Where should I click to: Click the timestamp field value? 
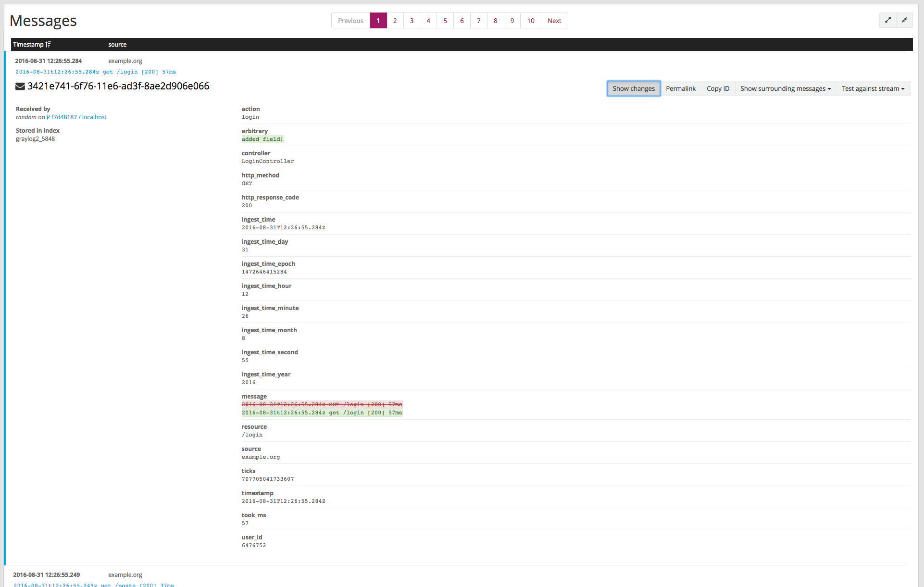[x=283, y=501]
